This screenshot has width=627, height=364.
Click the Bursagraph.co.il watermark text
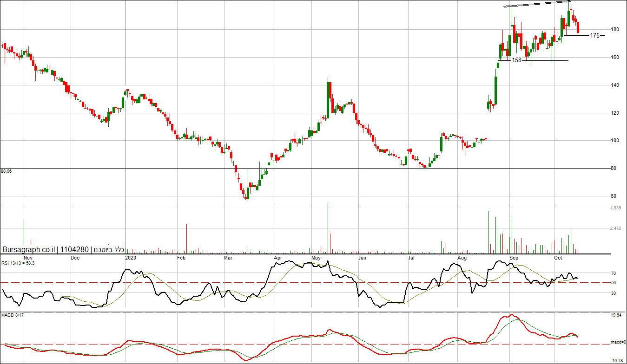point(28,250)
